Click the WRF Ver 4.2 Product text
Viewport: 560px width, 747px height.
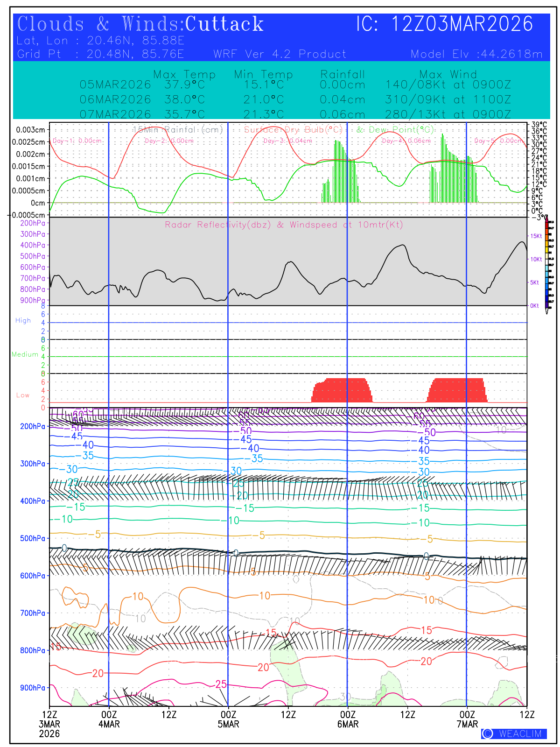click(x=280, y=54)
